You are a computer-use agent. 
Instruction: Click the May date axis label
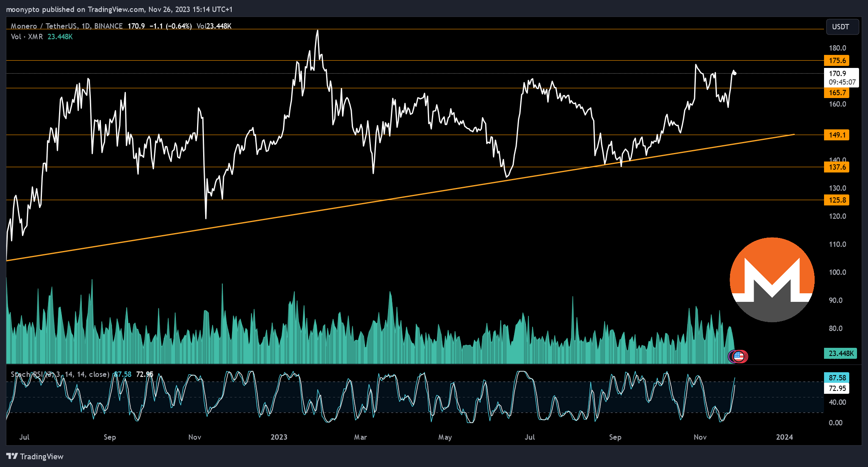click(445, 437)
